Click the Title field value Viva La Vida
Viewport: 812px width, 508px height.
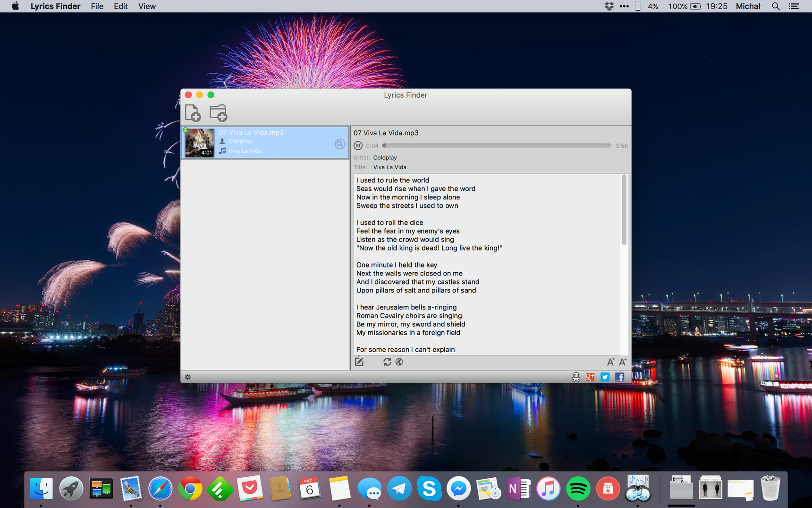[389, 167]
